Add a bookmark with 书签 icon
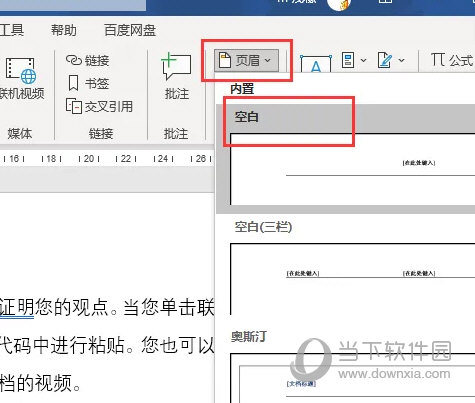The height and width of the screenshot is (403, 475). coord(73,83)
